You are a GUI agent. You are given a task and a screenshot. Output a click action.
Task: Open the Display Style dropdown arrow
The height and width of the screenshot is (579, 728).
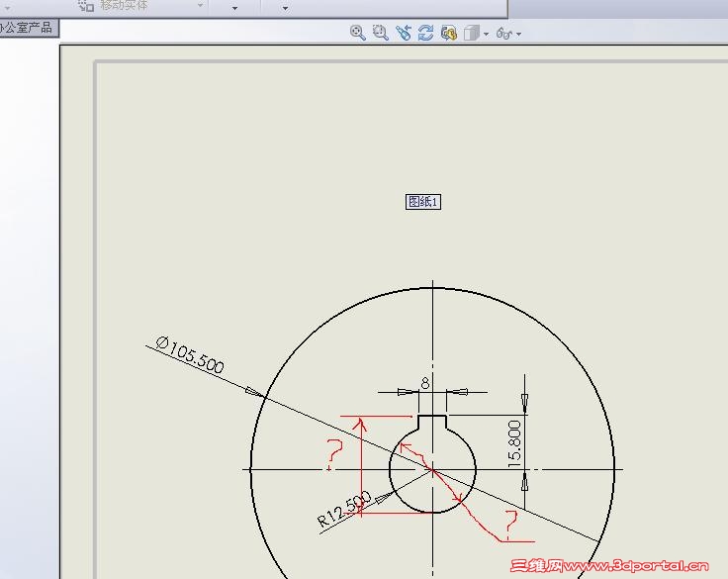pos(486,34)
